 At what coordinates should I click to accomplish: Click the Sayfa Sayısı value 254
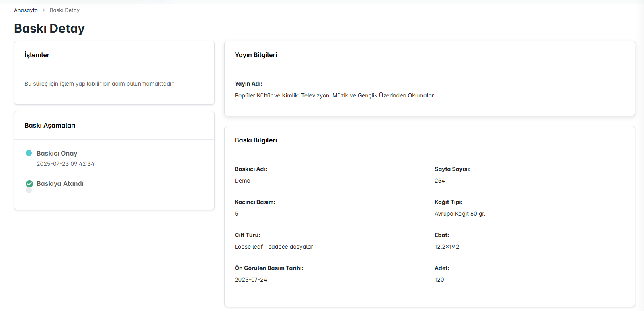439,181
